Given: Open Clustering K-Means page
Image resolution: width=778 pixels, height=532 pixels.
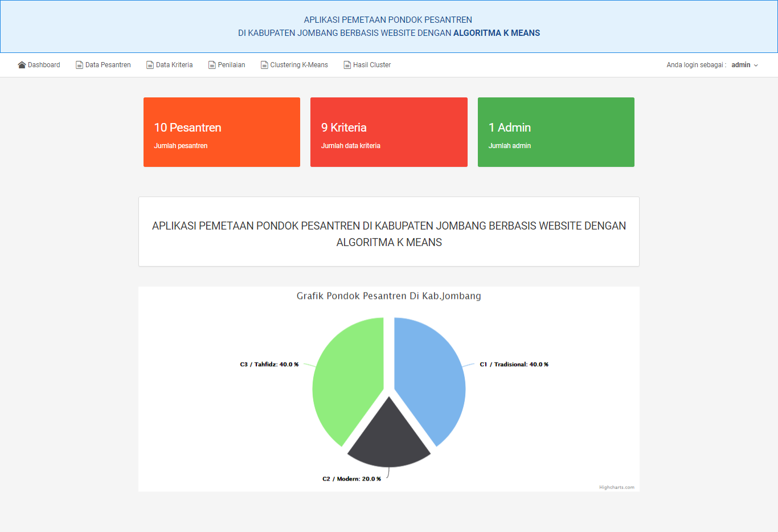Looking at the screenshot, I should 294,65.
